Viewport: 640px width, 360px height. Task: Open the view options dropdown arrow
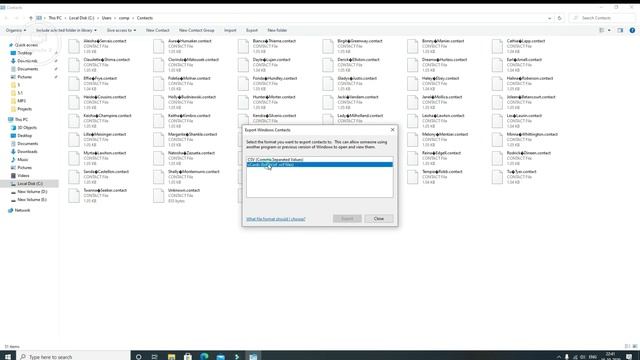click(609, 30)
